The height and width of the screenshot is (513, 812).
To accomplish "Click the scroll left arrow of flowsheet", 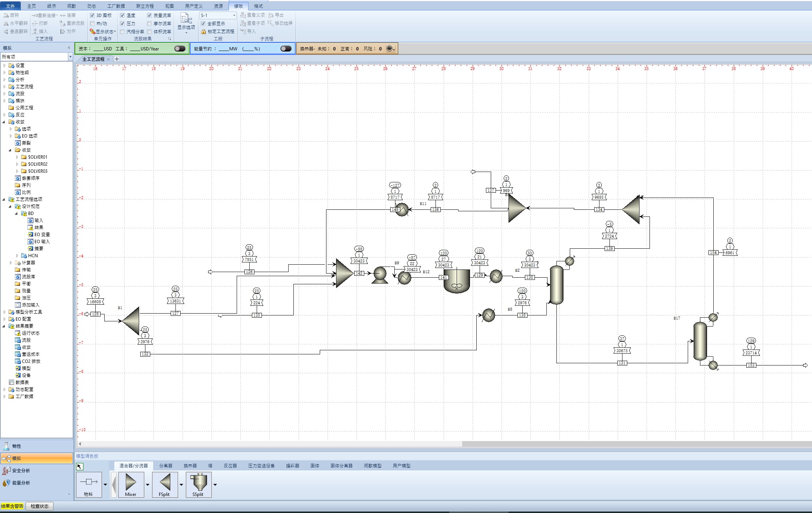I will click(x=80, y=444).
